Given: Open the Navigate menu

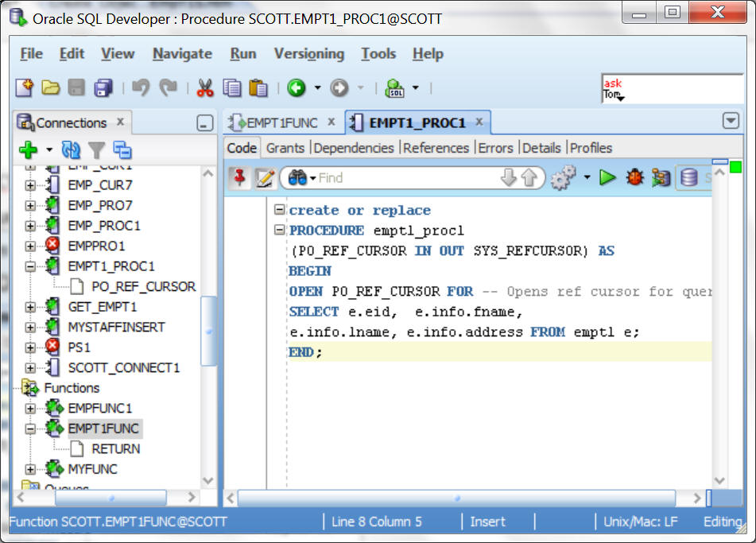Looking at the screenshot, I should click(182, 53).
